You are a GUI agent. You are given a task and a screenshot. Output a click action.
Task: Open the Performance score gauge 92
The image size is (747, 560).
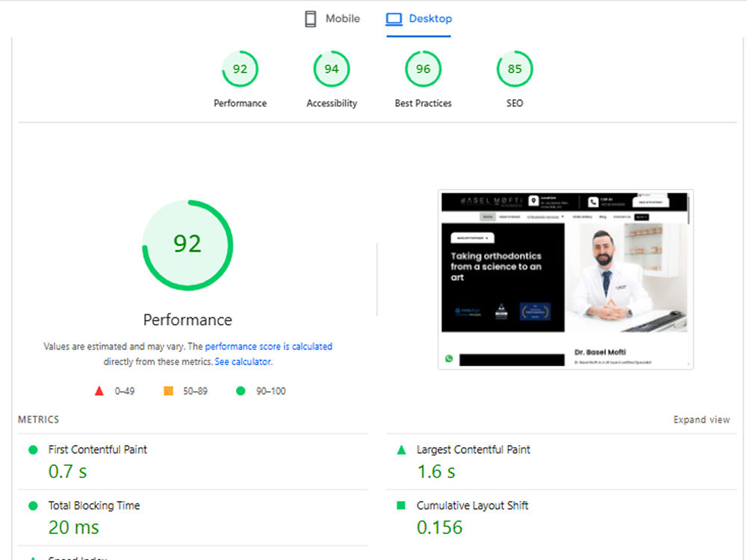click(x=240, y=69)
